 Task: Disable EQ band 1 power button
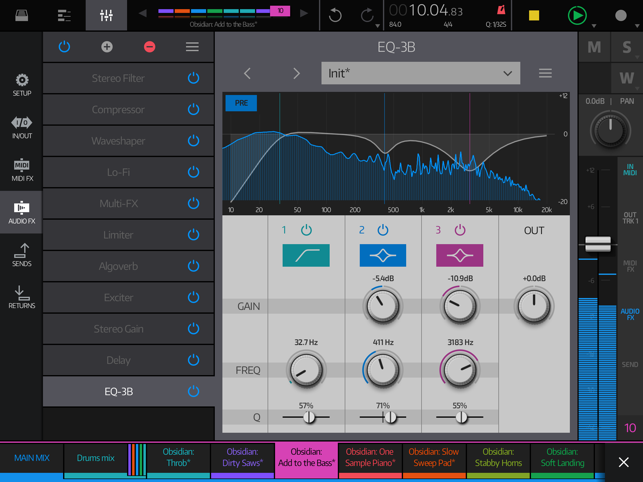[307, 230]
